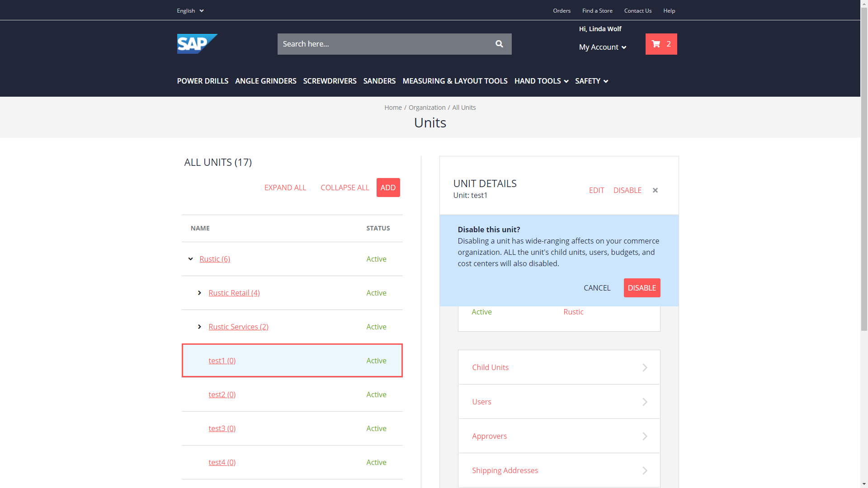Open the My Account dropdown
This screenshot has width=868, height=488.
click(603, 47)
